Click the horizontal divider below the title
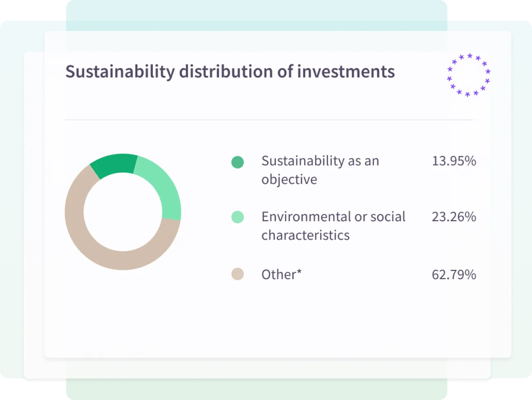 269,120
